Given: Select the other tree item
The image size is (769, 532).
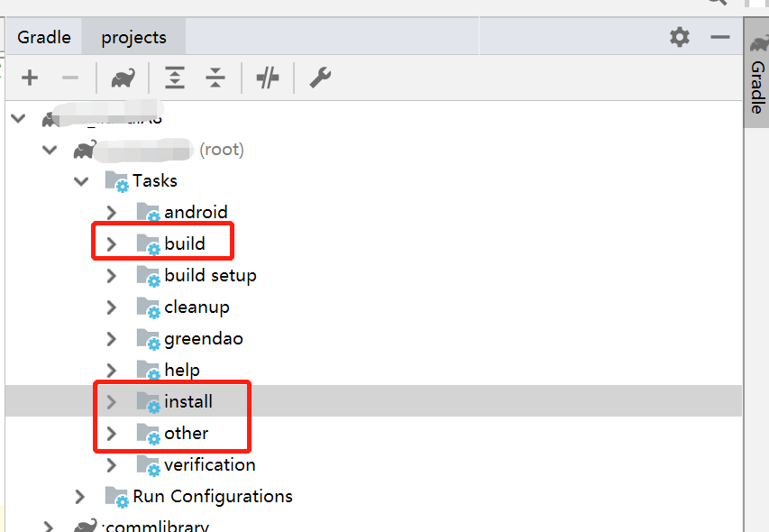Looking at the screenshot, I should (186, 434).
